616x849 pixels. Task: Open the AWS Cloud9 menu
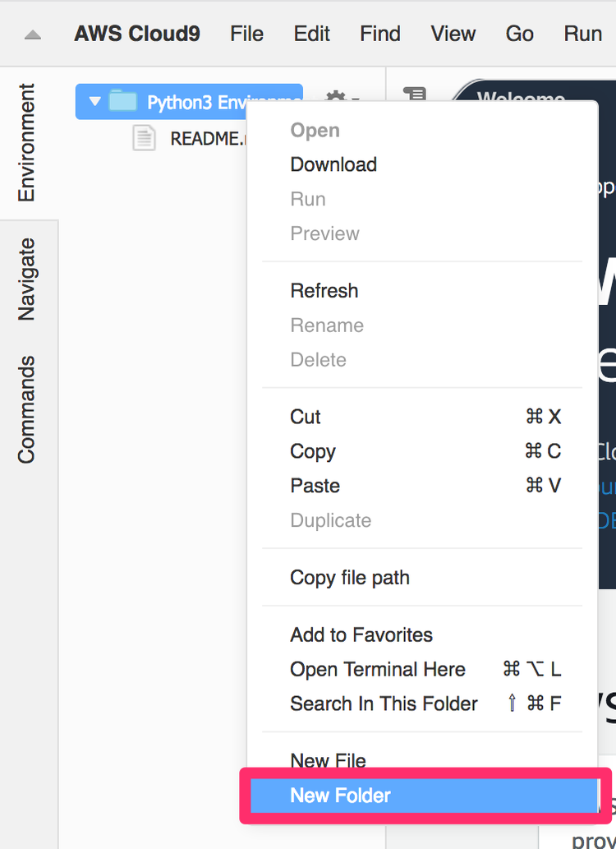tap(137, 34)
